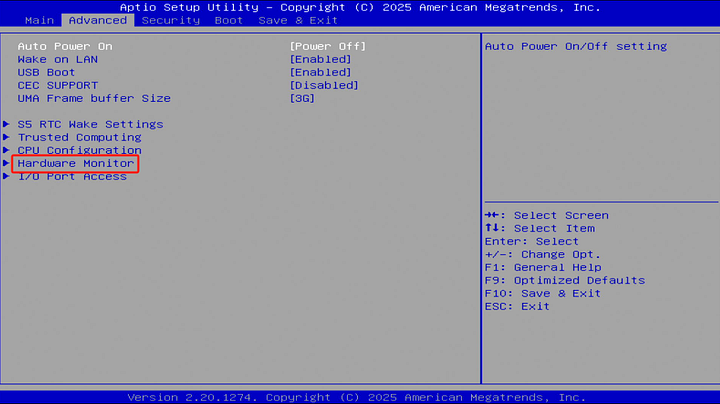The image size is (720, 404).
Task: Enter the Trusted Computing submenu
Action: point(79,137)
